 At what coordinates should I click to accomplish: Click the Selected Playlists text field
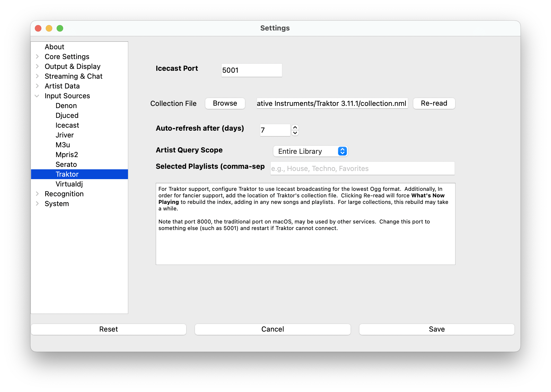click(362, 169)
